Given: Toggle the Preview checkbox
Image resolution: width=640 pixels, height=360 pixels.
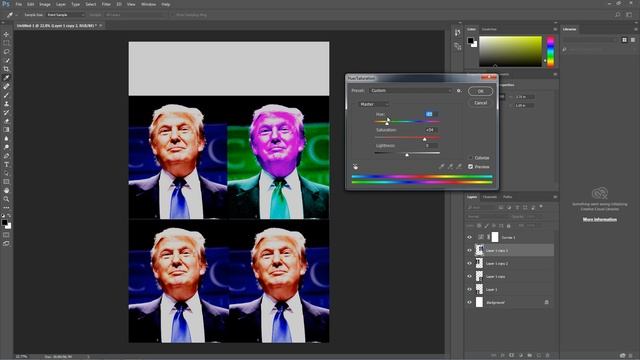Looking at the screenshot, I should [471, 167].
